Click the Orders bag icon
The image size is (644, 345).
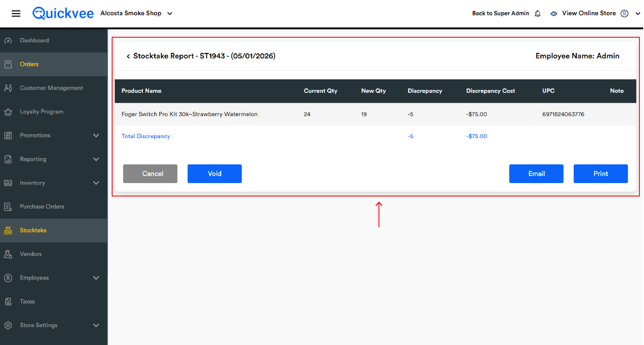tap(8, 64)
